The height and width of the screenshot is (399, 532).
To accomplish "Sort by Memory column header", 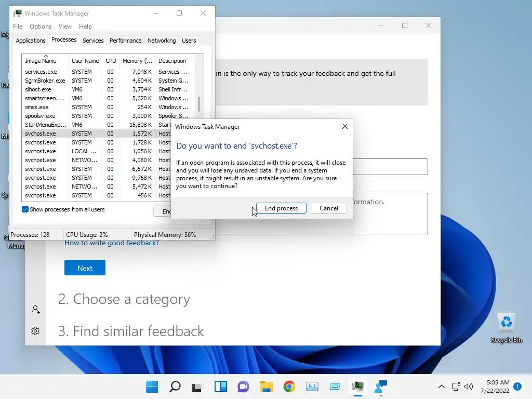I will (x=137, y=61).
